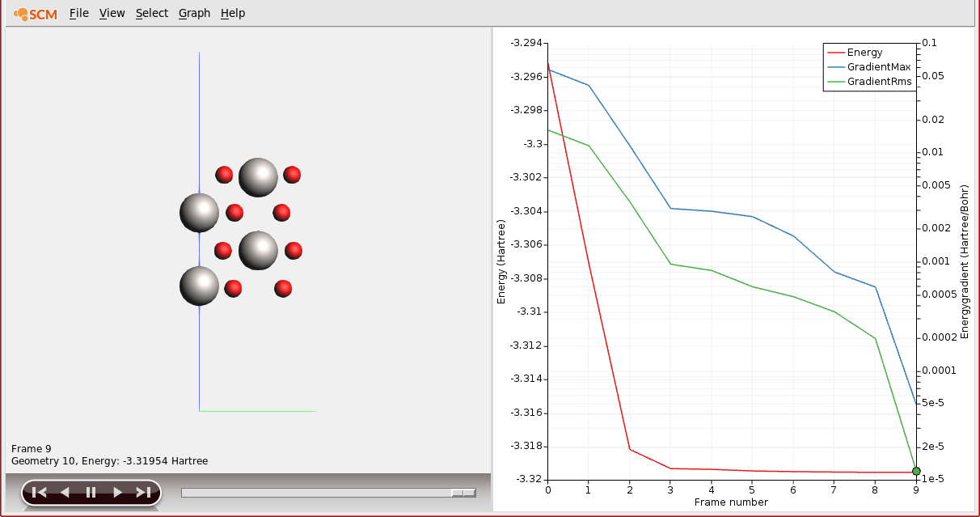Skip to the first frame of the animation

(37, 491)
